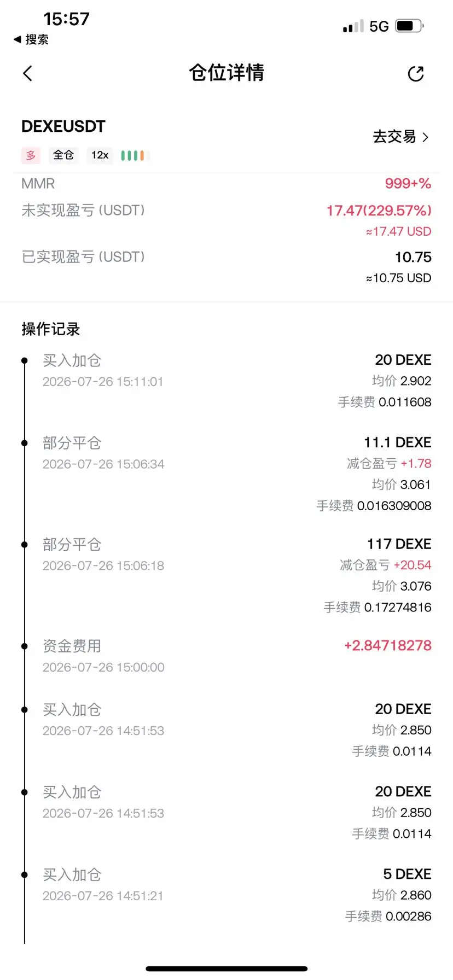Screen dimensions: 453x980
Task: Tap the risk level bars indicator
Action: tap(133, 155)
